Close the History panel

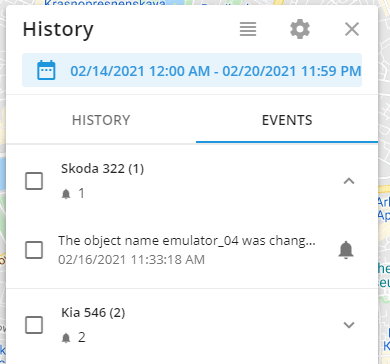click(x=352, y=29)
